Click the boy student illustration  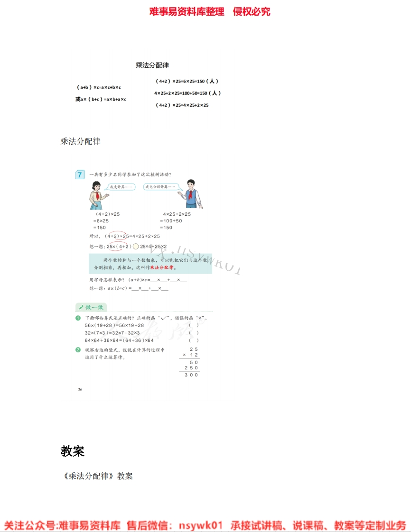click(192, 195)
